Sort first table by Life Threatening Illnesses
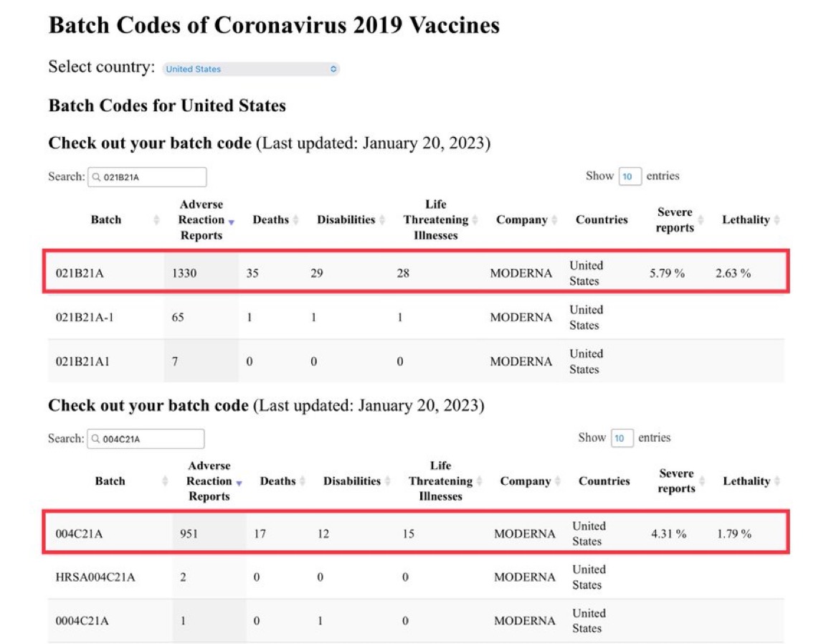826x644 pixels. [x=436, y=220]
